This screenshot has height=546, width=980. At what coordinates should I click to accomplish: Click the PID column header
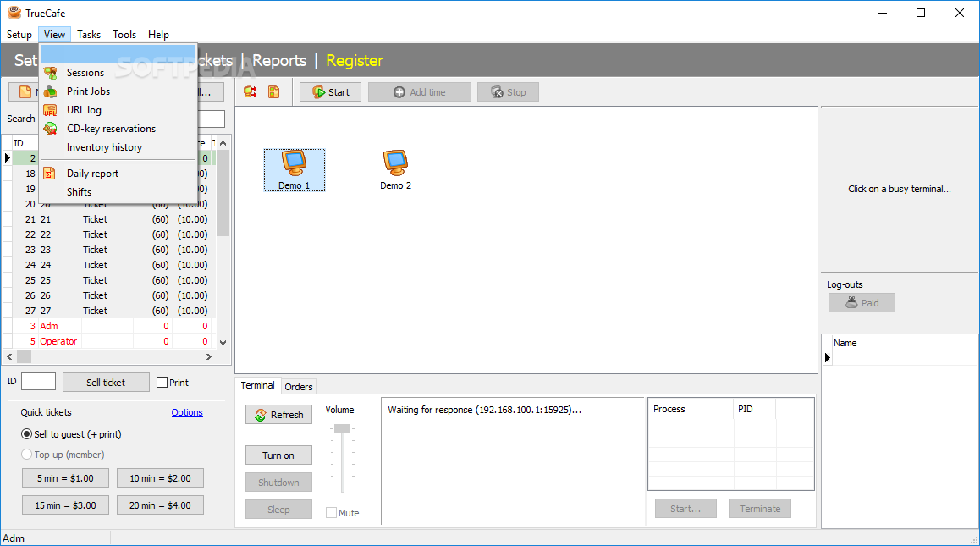[x=754, y=409]
